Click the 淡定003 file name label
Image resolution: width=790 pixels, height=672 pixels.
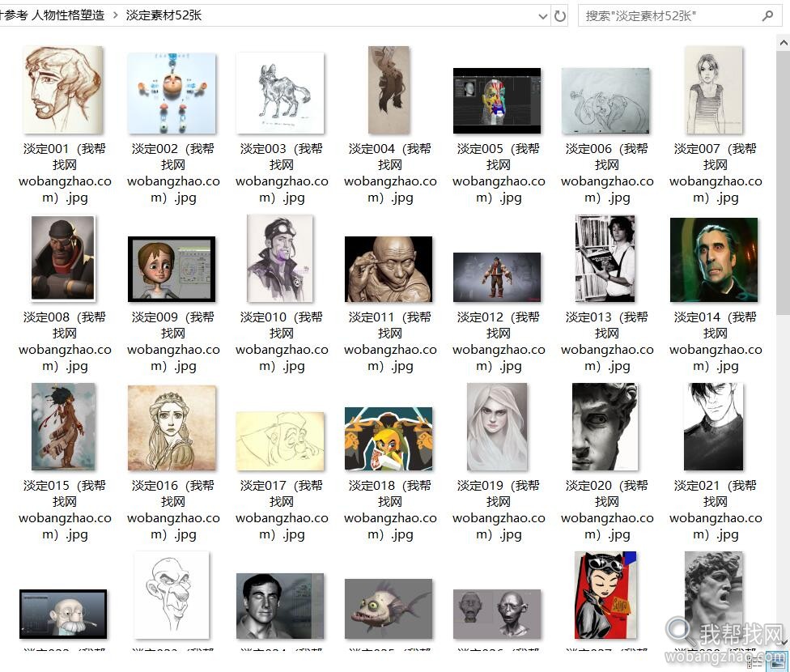pos(282,173)
